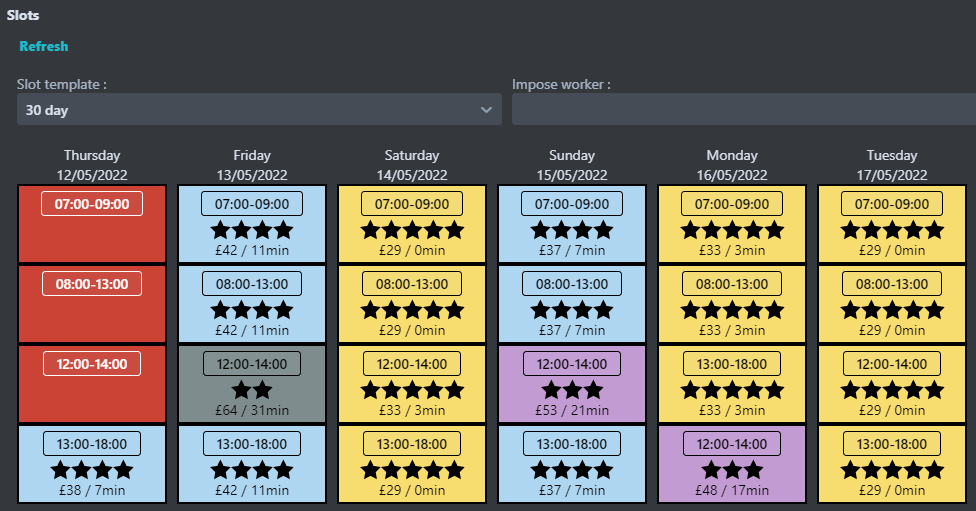Image resolution: width=976 pixels, height=511 pixels.
Task: Select Thursday 08:00-13:00 red slot
Action: click(92, 304)
